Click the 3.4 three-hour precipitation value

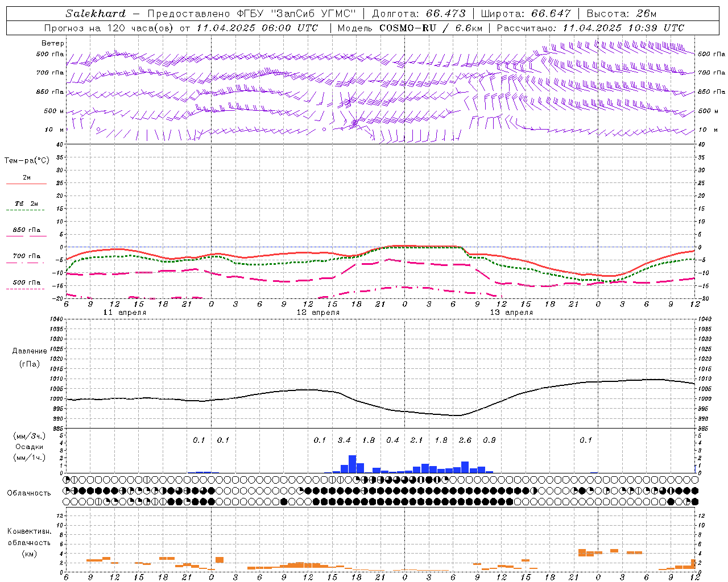pyautogui.click(x=344, y=440)
